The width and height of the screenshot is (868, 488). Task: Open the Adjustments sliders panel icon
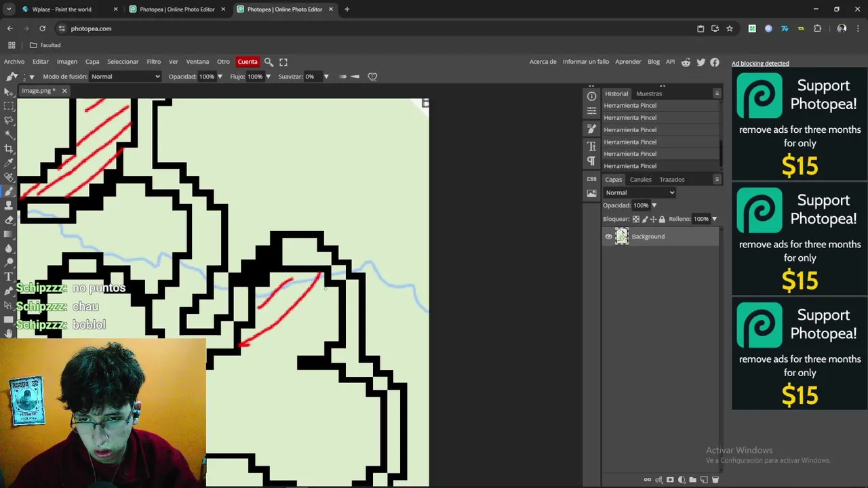click(x=591, y=111)
